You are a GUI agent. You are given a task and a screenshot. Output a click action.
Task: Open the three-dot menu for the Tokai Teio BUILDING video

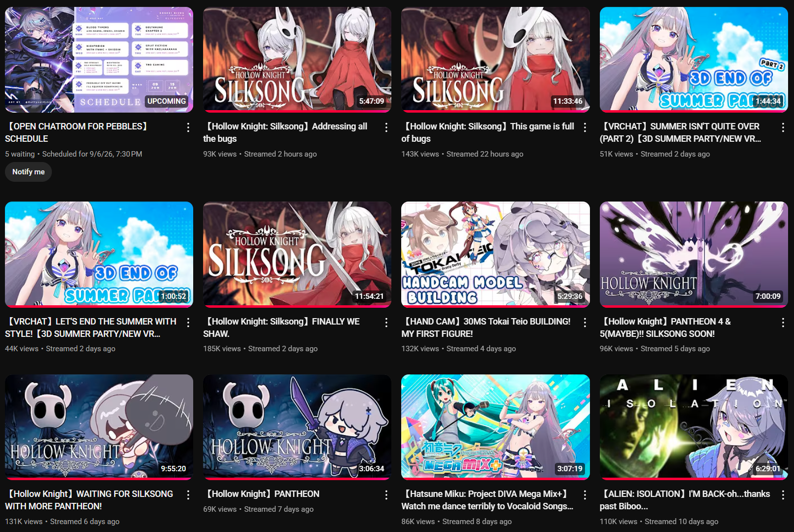pyautogui.click(x=585, y=323)
